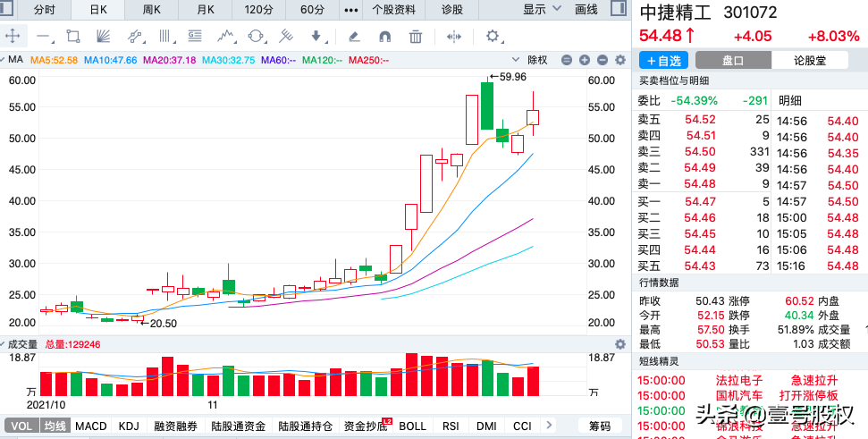Switch to the 120分 tab
Screen dimensions: 868x439
pyautogui.click(x=258, y=10)
